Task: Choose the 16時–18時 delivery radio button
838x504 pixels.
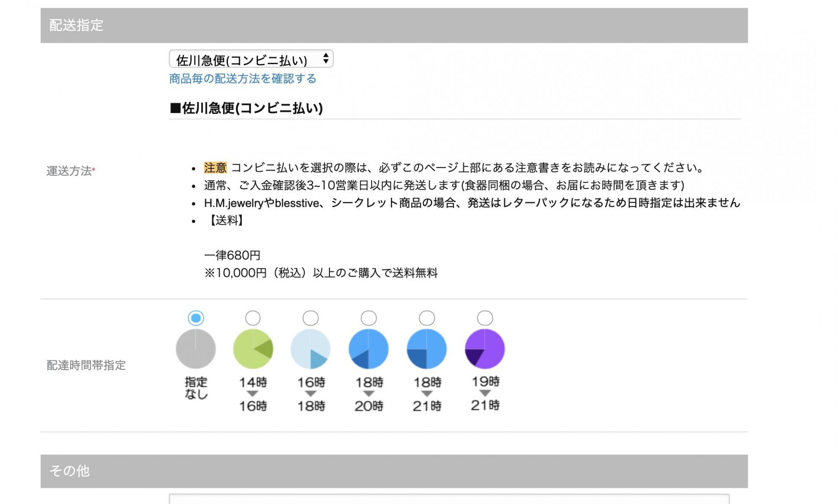Action: [311, 318]
